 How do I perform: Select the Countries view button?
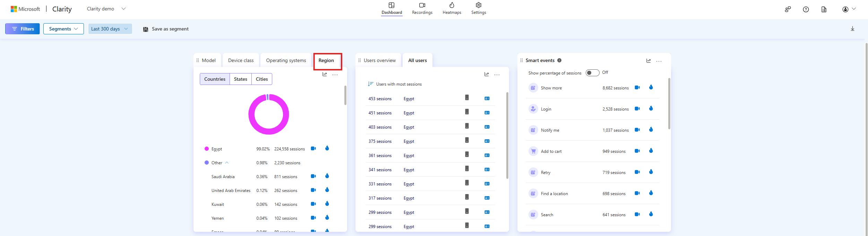tap(215, 79)
